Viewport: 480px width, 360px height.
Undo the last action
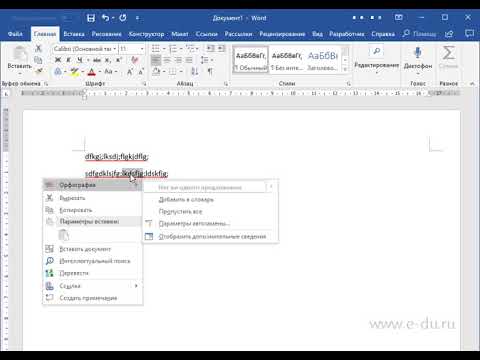(105, 18)
